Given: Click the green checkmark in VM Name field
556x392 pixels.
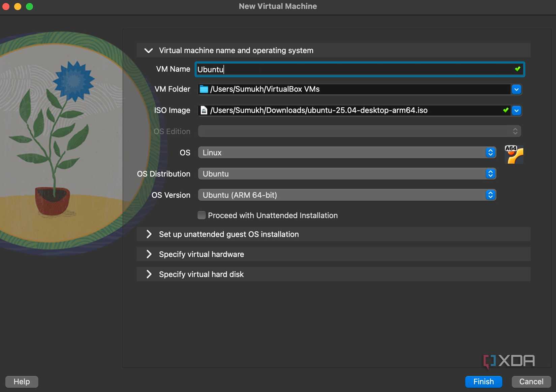Looking at the screenshot, I should (x=518, y=69).
